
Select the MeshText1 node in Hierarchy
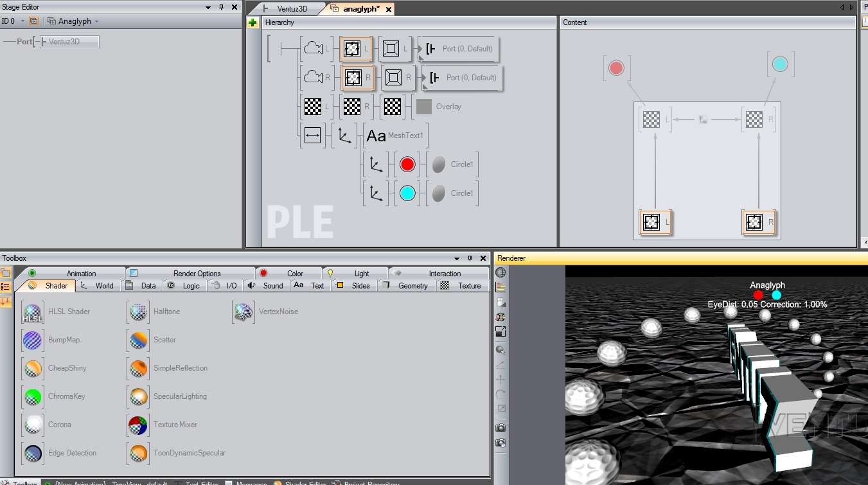[x=395, y=136]
